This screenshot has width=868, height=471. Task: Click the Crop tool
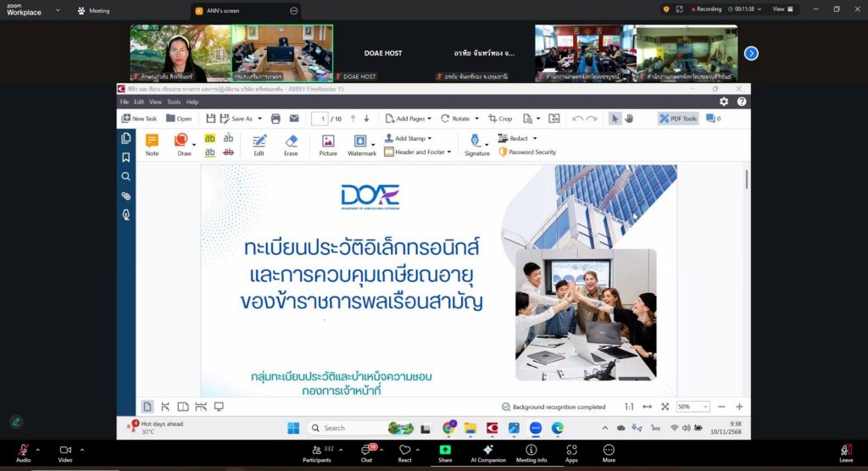pyautogui.click(x=500, y=119)
